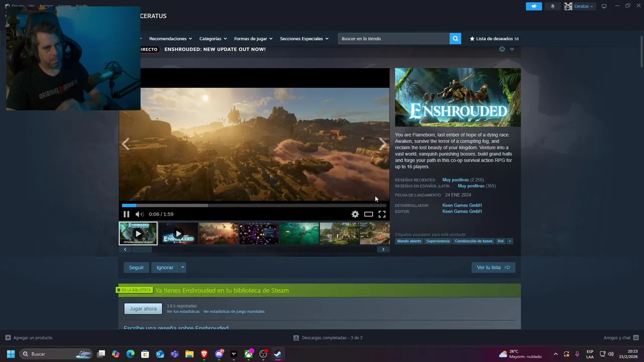Open Xbox app from taskbar
The image size is (644, 362).
click(x=249, y=354)
